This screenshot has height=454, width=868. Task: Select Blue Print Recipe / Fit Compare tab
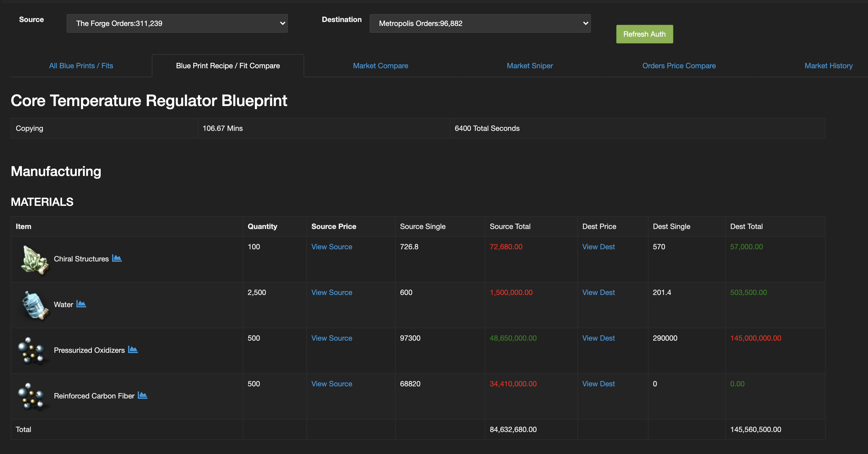(x=228, y=66)
